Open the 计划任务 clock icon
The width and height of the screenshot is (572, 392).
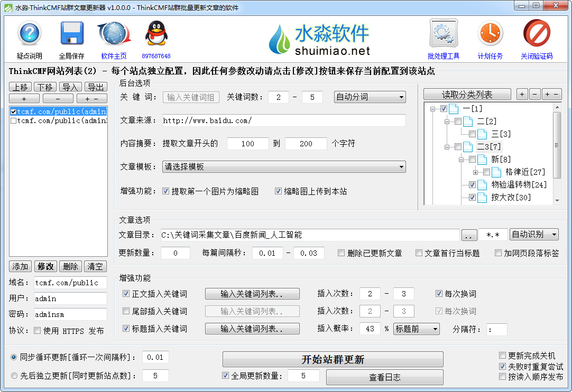[x=490, y=34]
